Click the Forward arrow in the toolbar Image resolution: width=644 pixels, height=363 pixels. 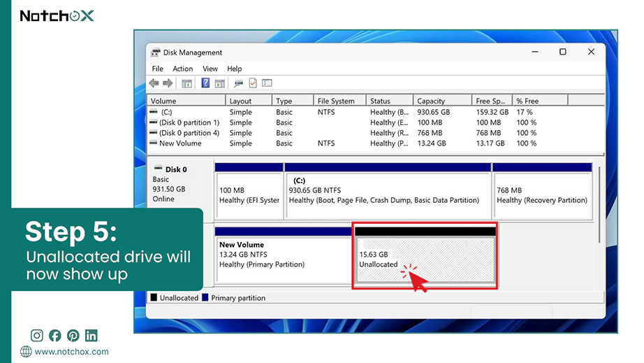pyautogui.click(x=168, y=83)
